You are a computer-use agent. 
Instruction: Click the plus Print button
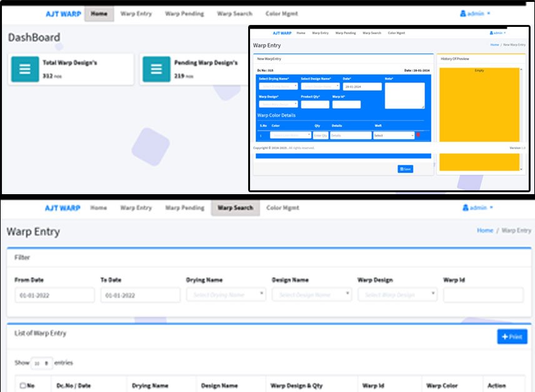click(x=512, y=337)
